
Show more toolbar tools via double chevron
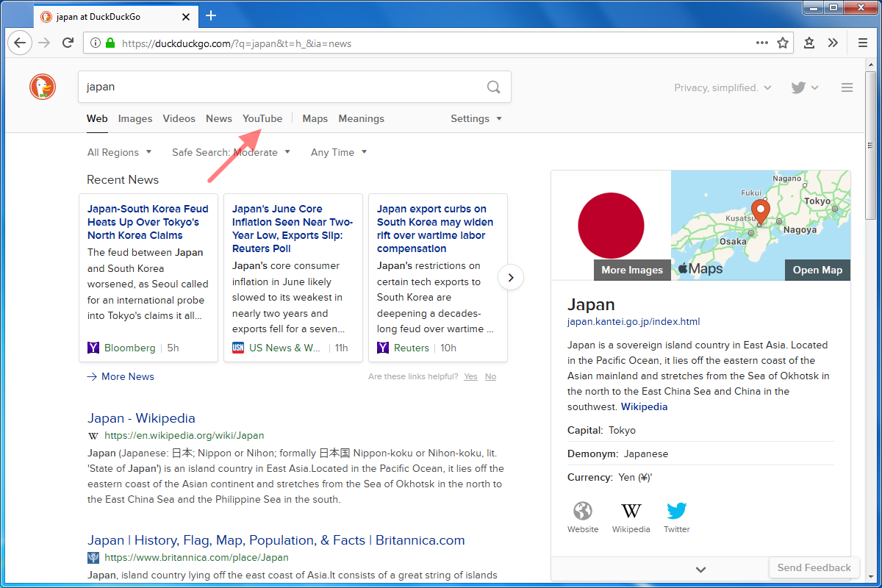(833, 43)
